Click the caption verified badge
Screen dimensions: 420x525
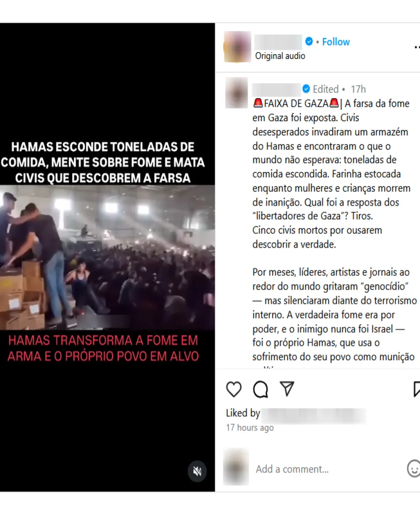pos(306,89)
